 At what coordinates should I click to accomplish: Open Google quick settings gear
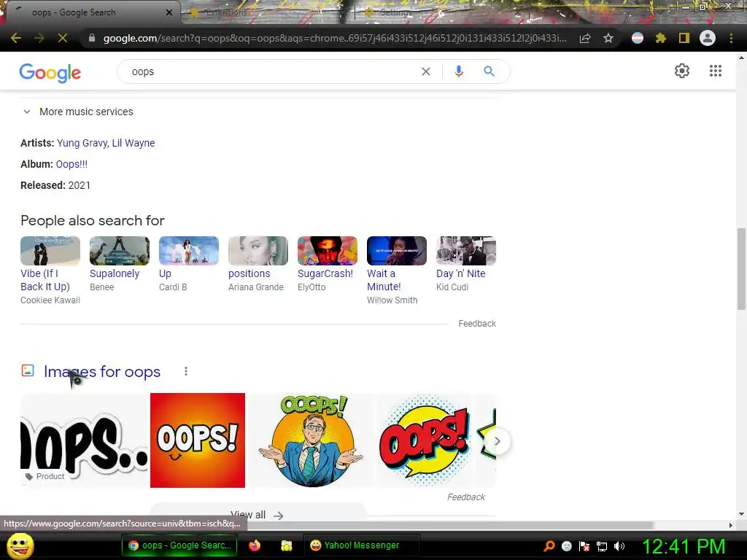[682, 71]
